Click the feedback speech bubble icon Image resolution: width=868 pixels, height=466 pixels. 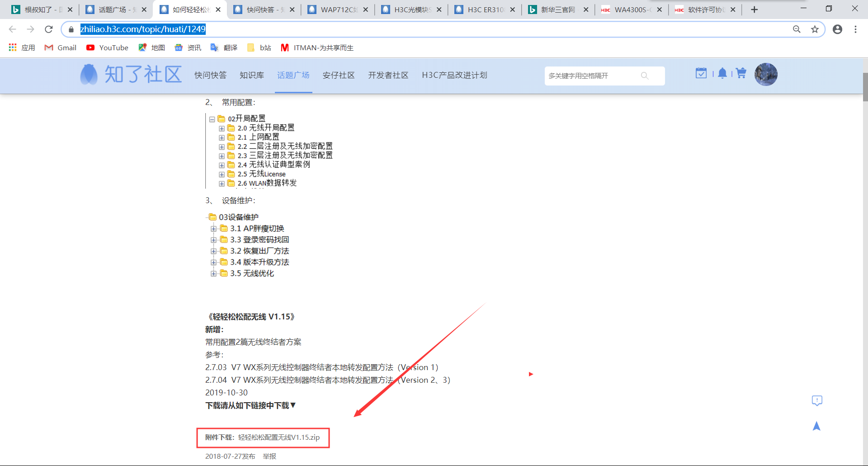(817, 401)
